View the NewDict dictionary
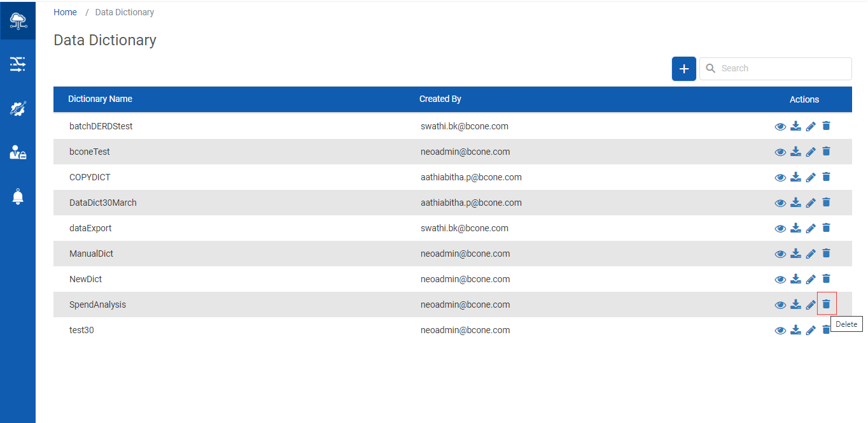This screenshot has width=868, height=423. 780,280
